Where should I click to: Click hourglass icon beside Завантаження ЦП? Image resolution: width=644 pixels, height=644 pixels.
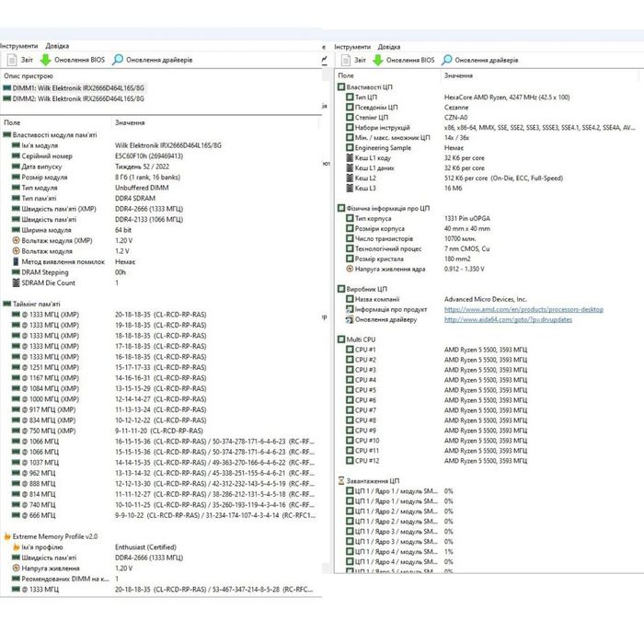(x=341, y=480)
